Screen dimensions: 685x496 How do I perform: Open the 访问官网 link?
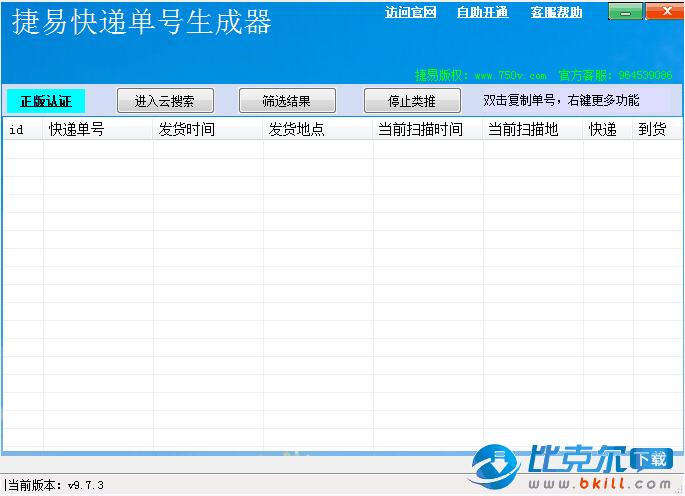pos(410,12)
